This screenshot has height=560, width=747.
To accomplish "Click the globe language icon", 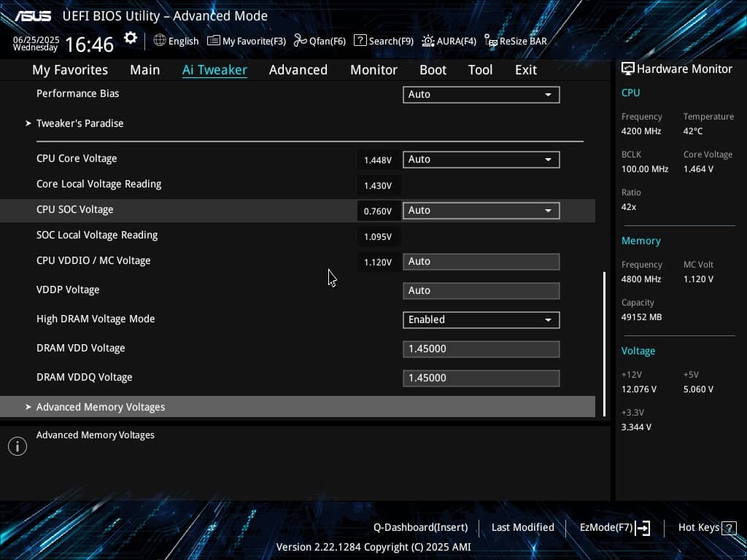I will (x=160, y=41).
